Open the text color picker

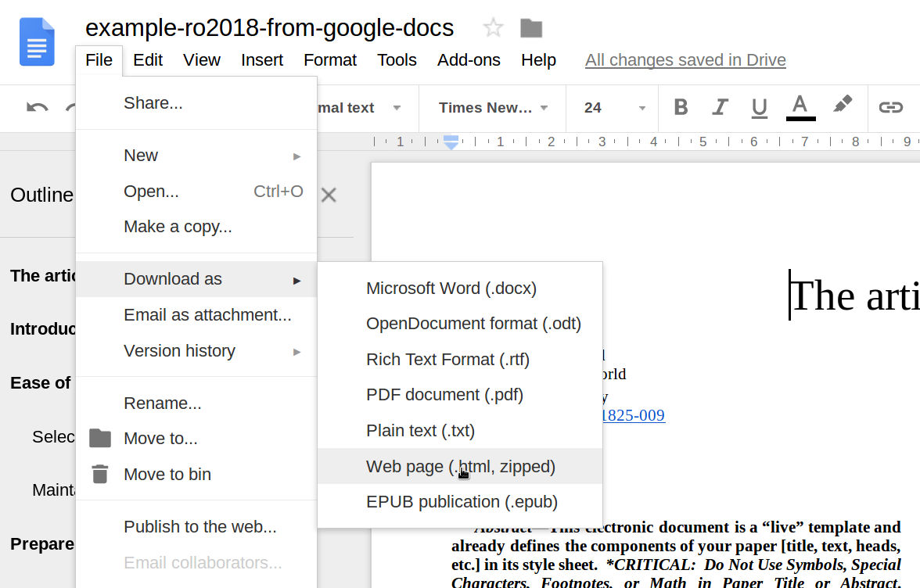coord(800,107)
